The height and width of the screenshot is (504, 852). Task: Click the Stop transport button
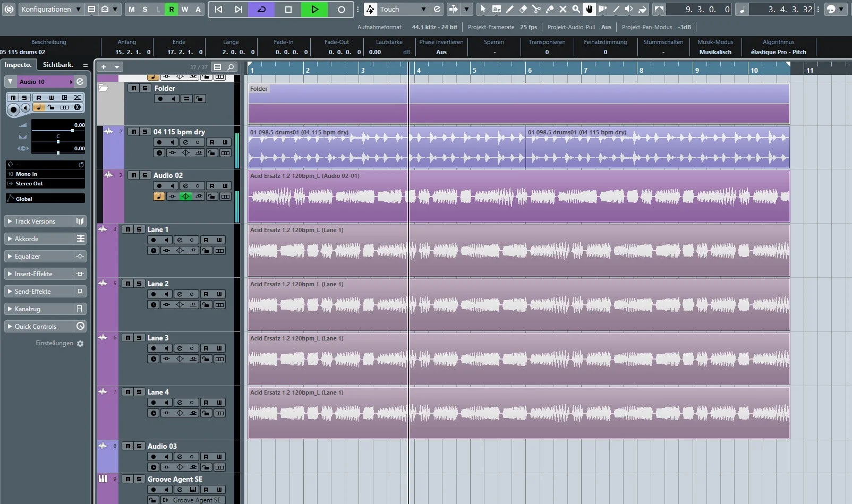(x=288, y=9)
